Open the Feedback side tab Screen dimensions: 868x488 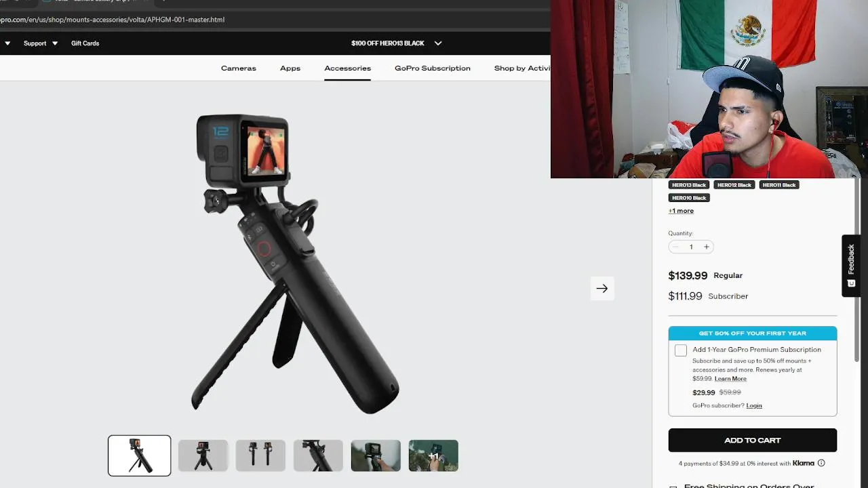(851, 266)
